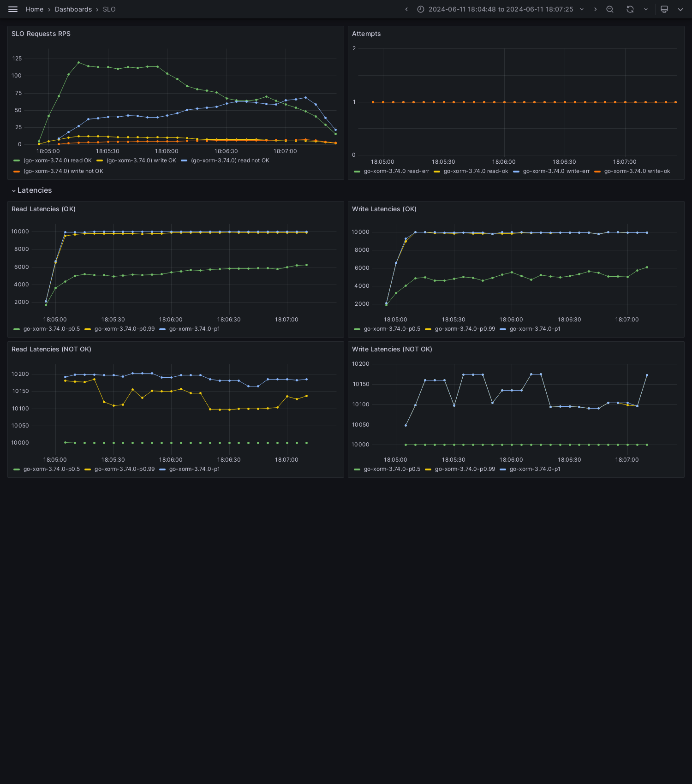Open the time range picker

point(501,9)
